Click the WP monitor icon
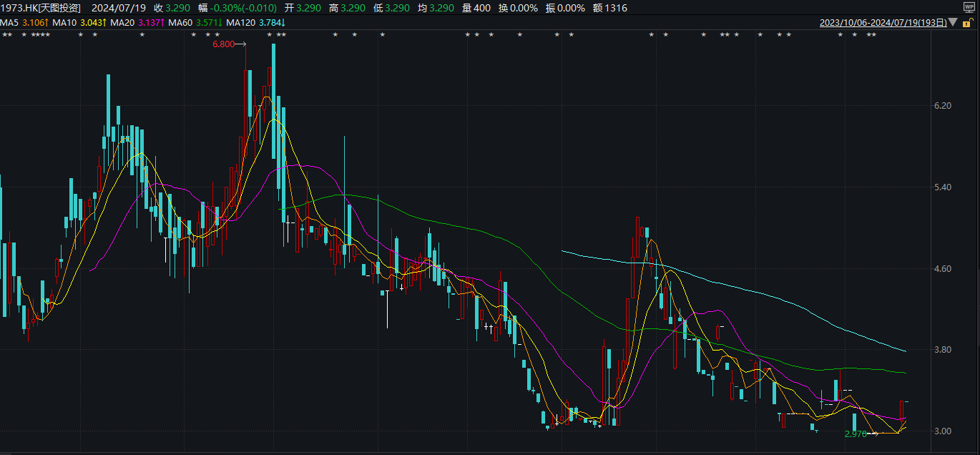The width and height of the screenshot is (980, 455). click(969, 8)
